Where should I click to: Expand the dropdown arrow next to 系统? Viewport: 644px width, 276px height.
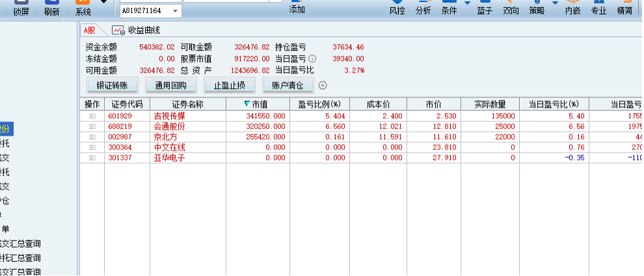pyautogui.click(x=104, y=2)
